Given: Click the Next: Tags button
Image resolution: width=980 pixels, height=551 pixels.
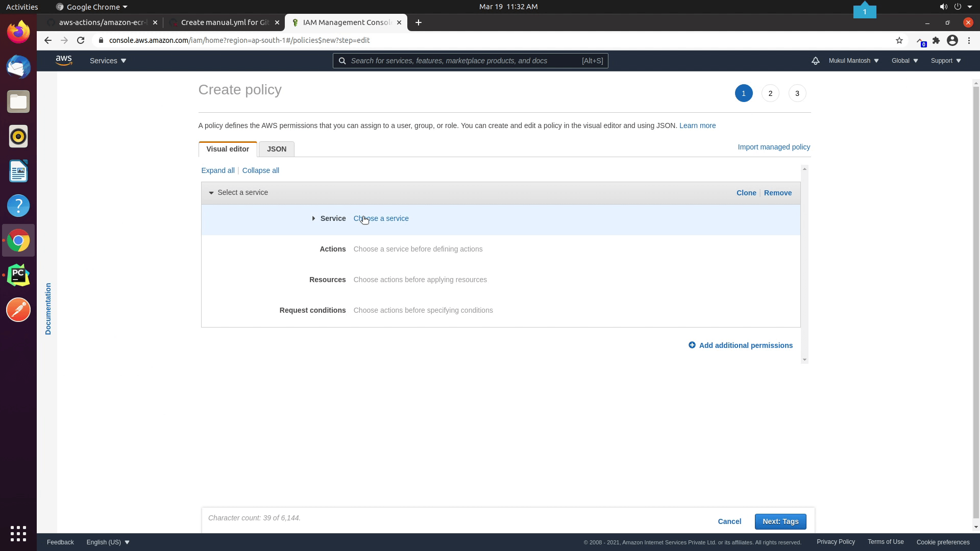Looking at the screenshot, I should [780, 521].
